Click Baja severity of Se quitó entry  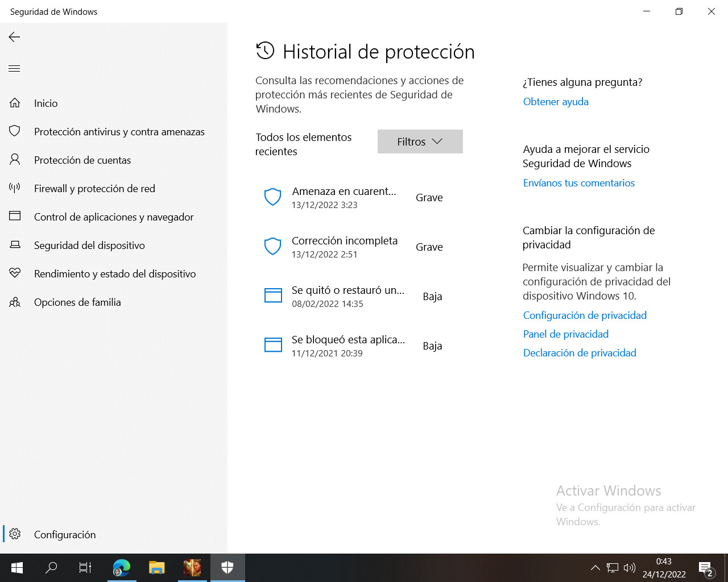(432, 297)
